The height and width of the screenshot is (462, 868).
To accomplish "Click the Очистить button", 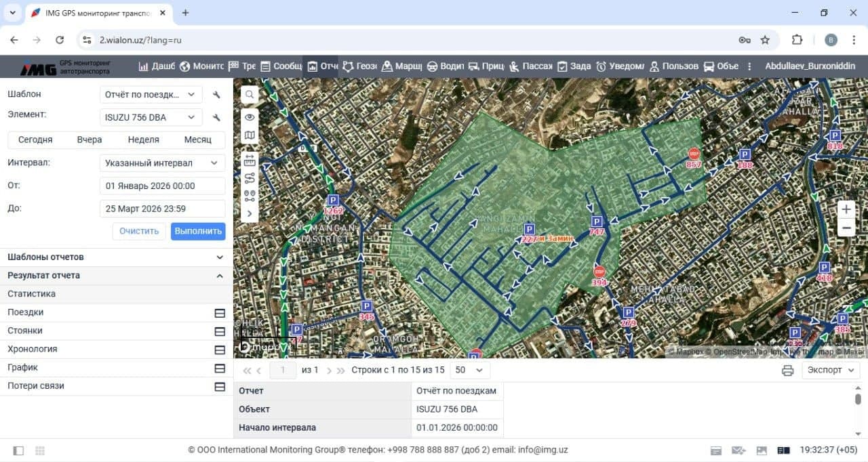I will click(x=139, y=231).
